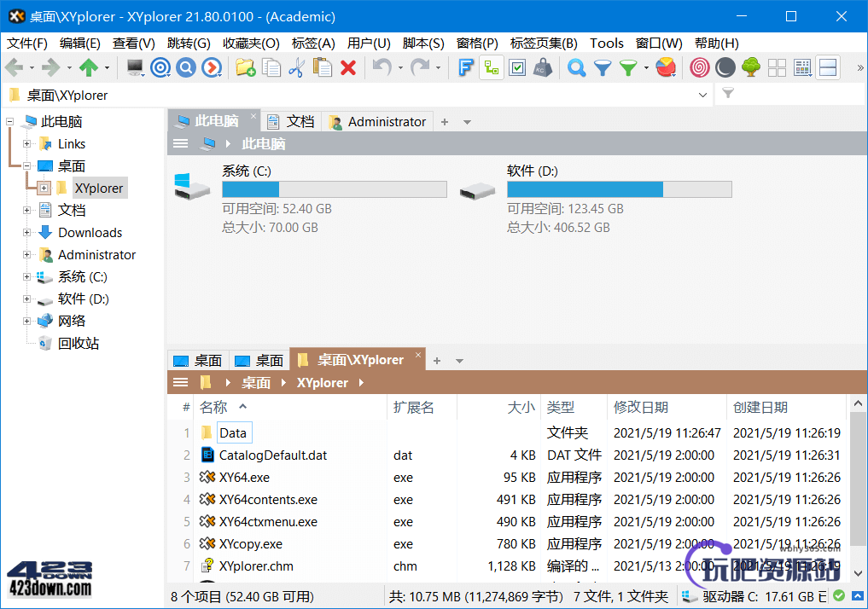This screenshot has width=868, height=609.
Task: Select CatalogDefault.dat in the file list
Action: (273, 455)
